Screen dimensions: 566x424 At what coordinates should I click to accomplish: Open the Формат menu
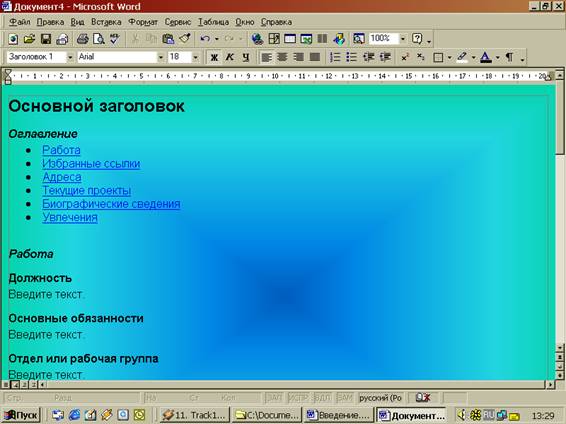point(143,22)
